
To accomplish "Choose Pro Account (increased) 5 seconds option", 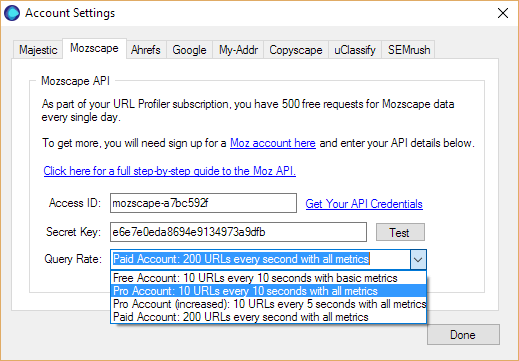I will [x=268, y=304].
